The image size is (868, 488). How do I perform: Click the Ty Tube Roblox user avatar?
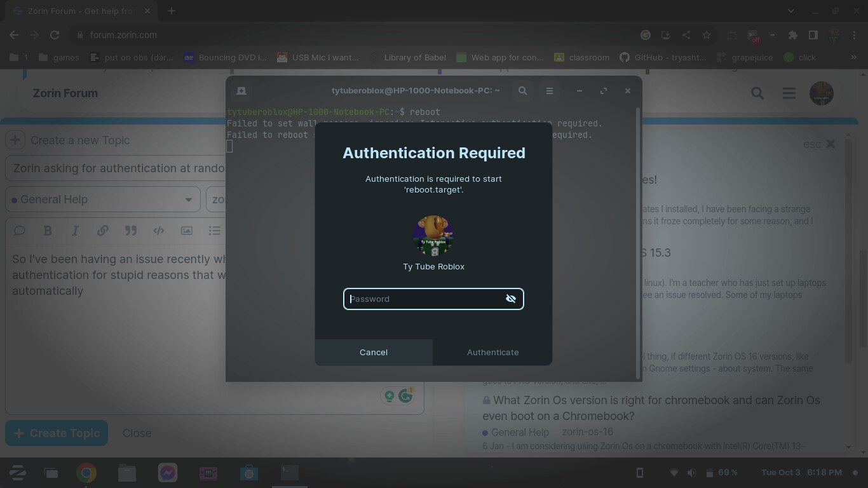(433, 236)
